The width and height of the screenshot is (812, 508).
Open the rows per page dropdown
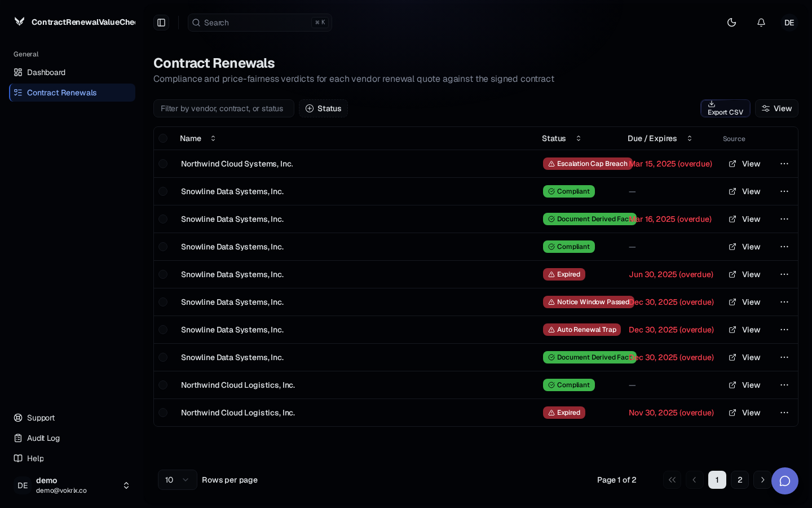click(178, 480)
